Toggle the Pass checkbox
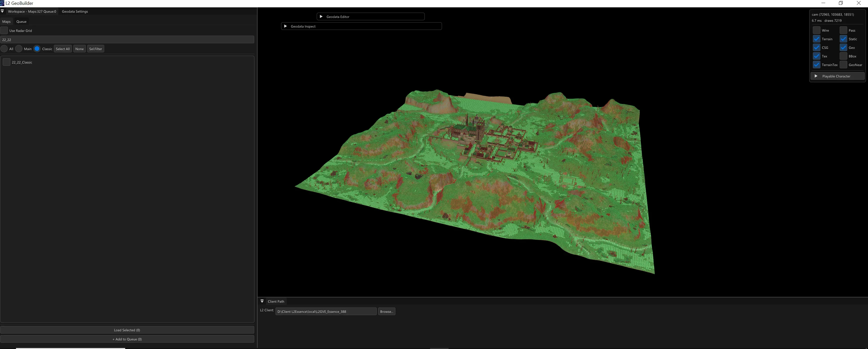 click(x=843, y=30)
